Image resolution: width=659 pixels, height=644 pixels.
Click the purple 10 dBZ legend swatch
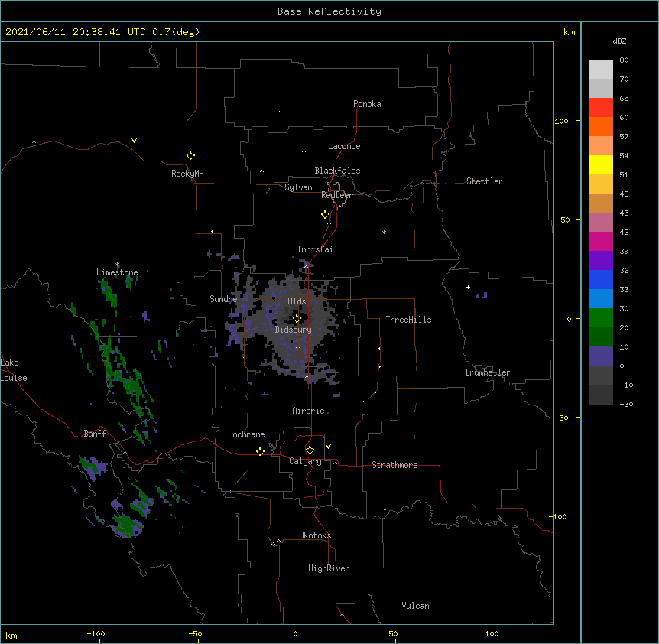pos(601,356)
